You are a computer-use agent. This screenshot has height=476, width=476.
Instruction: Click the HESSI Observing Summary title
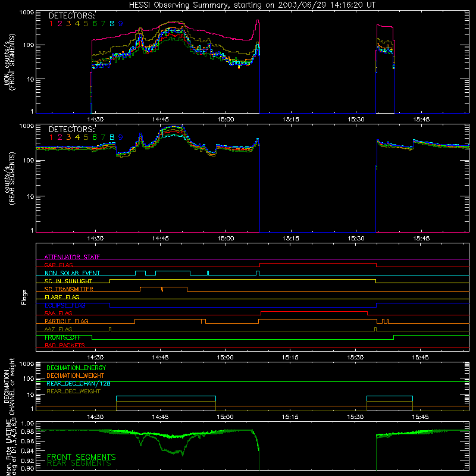[x=252, y=5]
